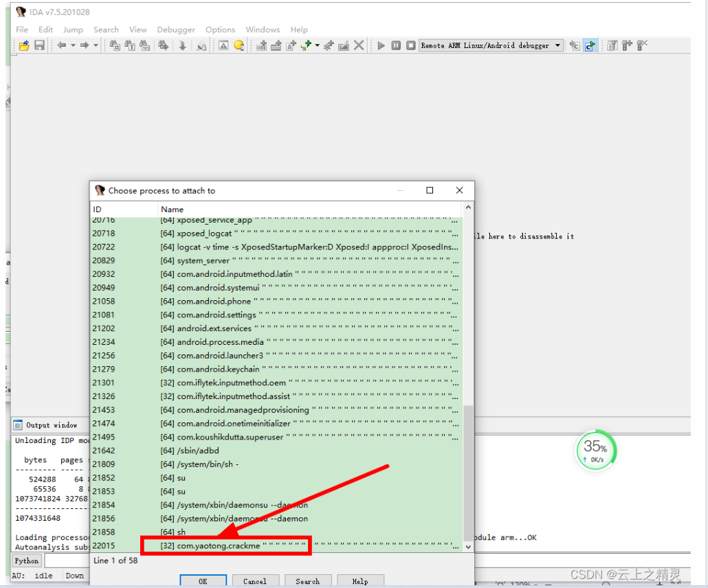Click the text search binoculars icon
The height and width of the screenshot is (588, 708).
(130, 45)
